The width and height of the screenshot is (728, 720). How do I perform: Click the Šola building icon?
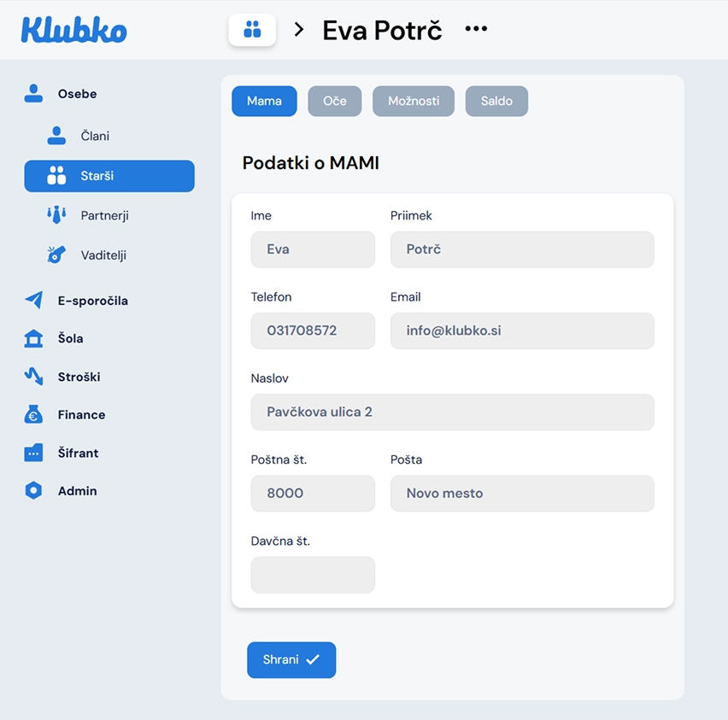pyautogui.click(x=33, y=338)
